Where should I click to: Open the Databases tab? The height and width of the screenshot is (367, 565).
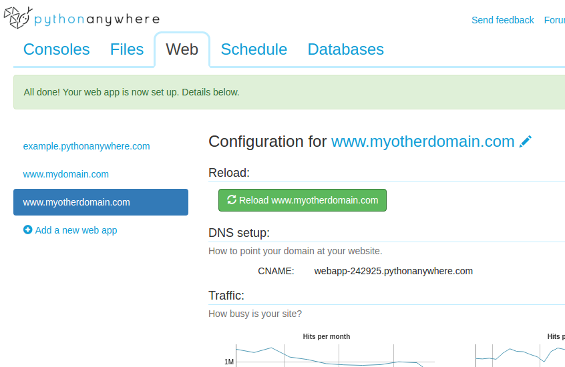tap(346, 49)
